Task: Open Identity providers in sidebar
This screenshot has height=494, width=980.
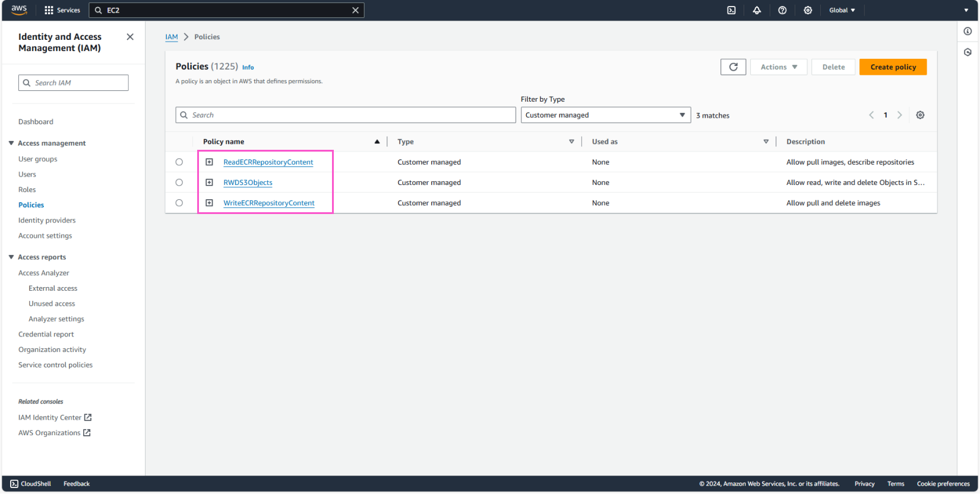Action: tap(47, 221)
